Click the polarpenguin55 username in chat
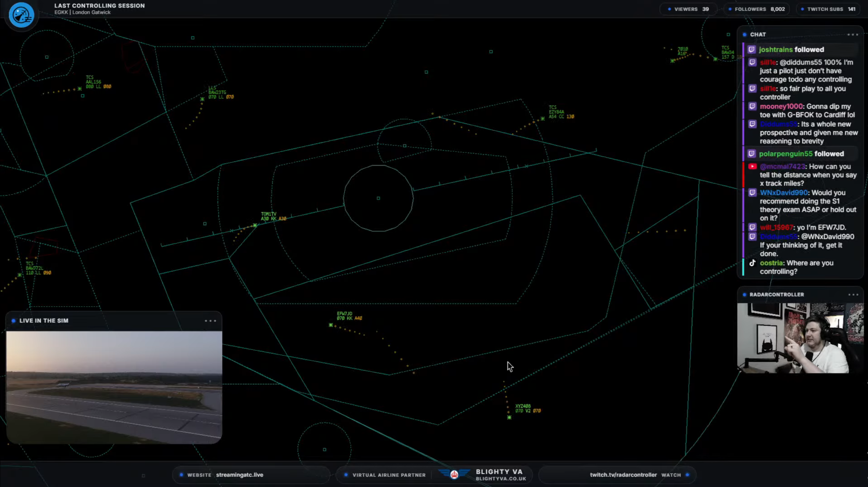The height and width of the screenshot is (487, 868). coord(786,154)
